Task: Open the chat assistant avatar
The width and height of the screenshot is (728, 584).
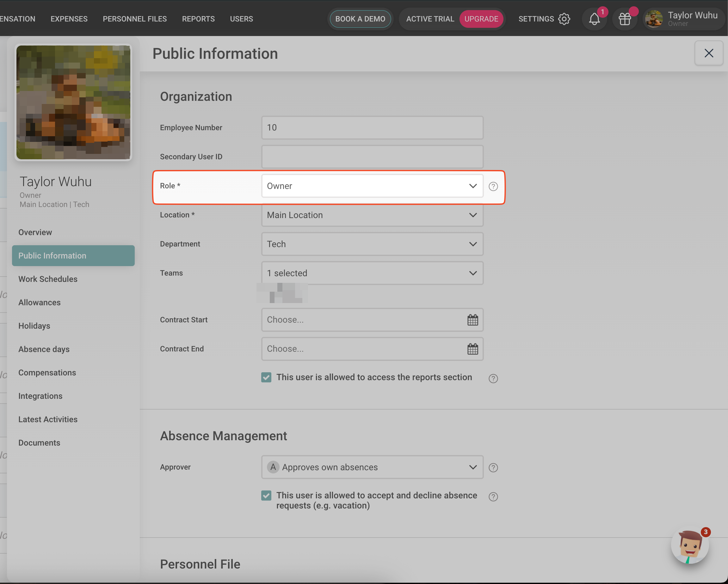Action: tap(689, 546)
